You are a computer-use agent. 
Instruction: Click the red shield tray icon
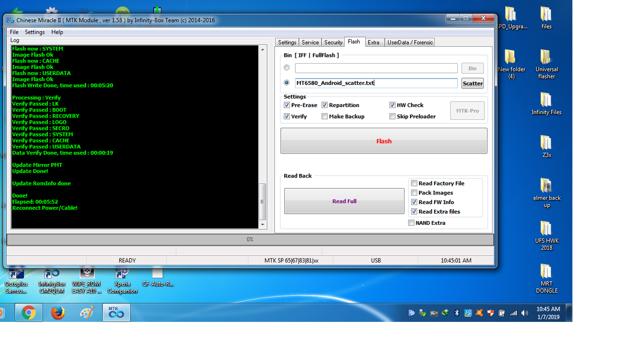coord(491,313)
